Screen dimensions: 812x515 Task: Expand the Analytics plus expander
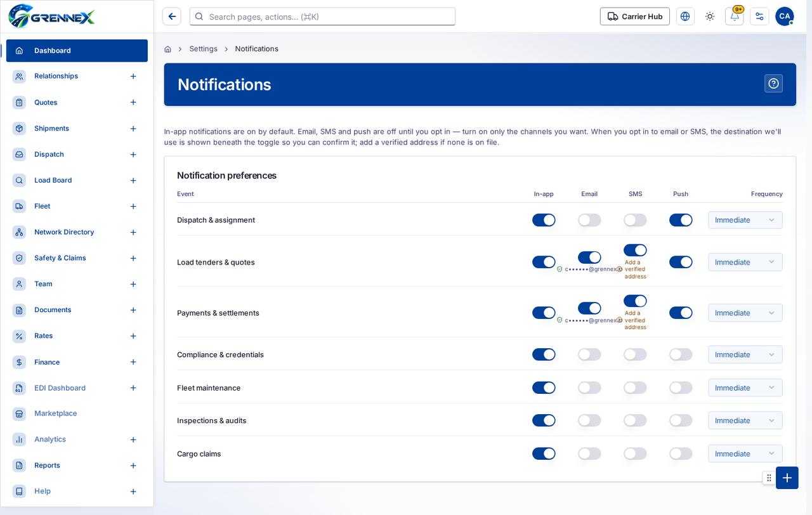click(133, 440)
